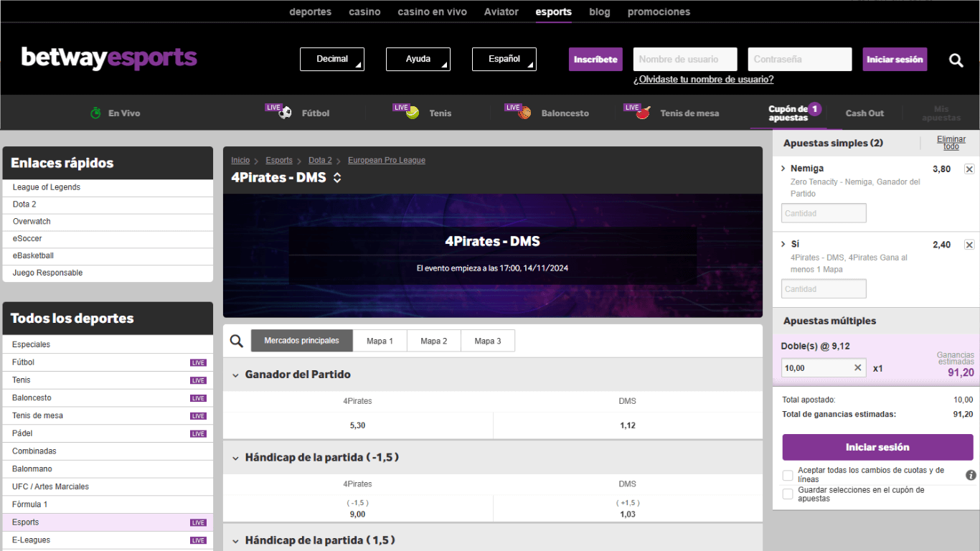Open Overwatch quick link
This screenshot has height=551, width=980.
(x=108, y=222)
